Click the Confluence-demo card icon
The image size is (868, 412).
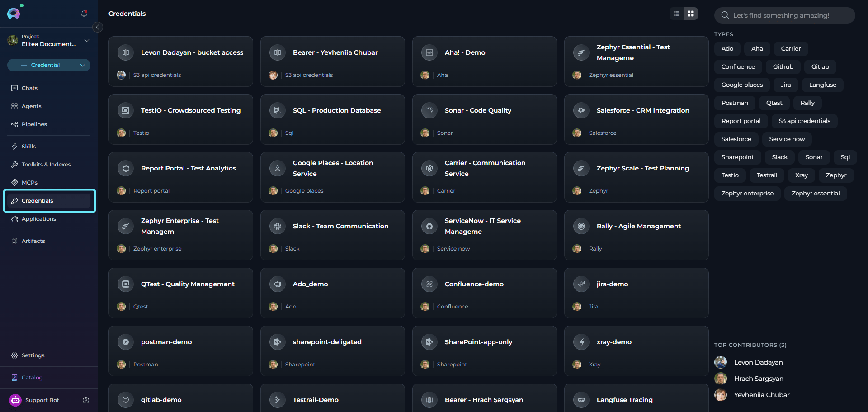click(x=429, y=284)
